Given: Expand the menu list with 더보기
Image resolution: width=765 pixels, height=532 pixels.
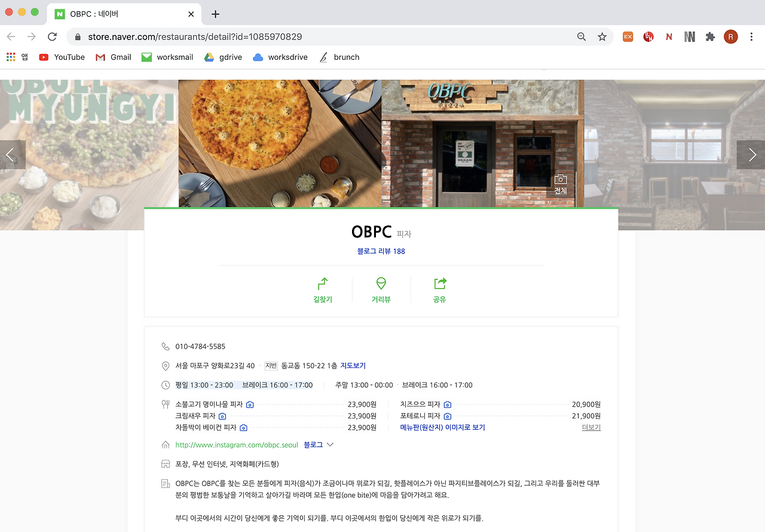Looking at the screenshot, I should click(x=591, y=428).
